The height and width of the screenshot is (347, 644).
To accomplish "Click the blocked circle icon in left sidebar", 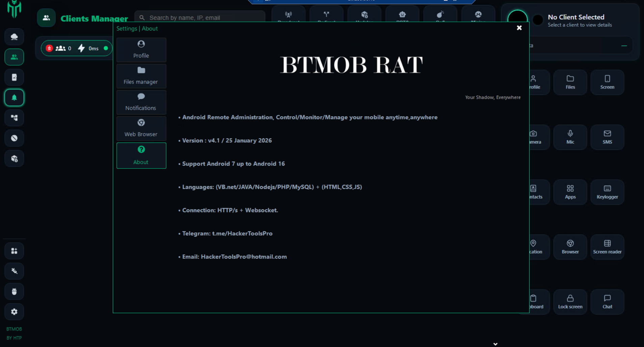I will (x=14, y=138).
